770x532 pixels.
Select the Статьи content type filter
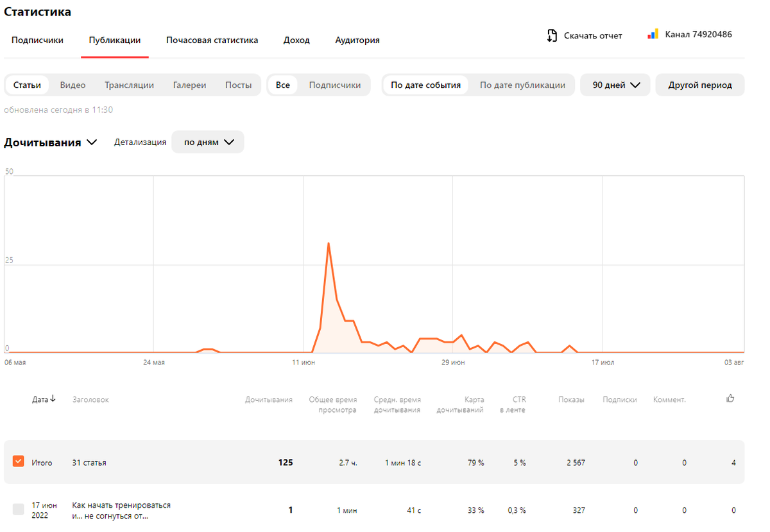[27, 85]
